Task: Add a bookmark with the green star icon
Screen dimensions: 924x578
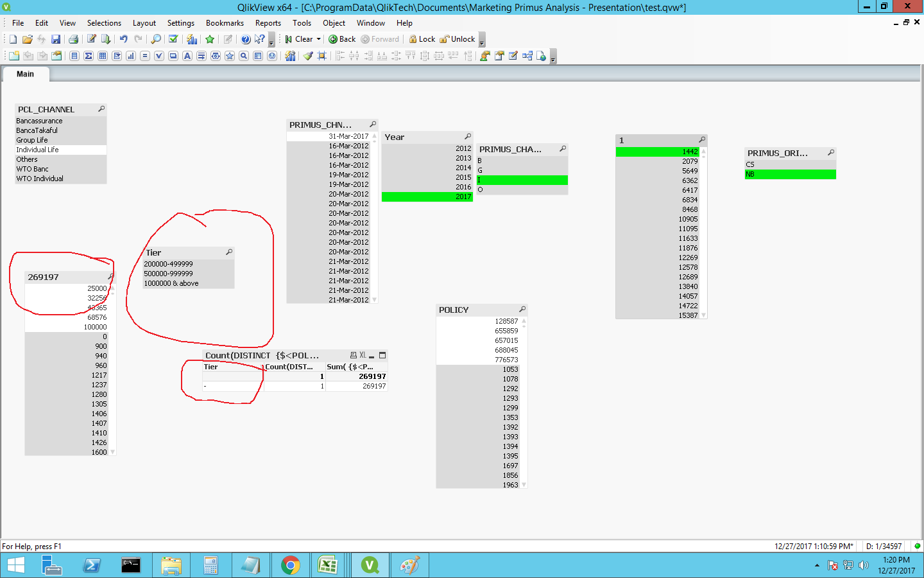Action: coord(210,39)
